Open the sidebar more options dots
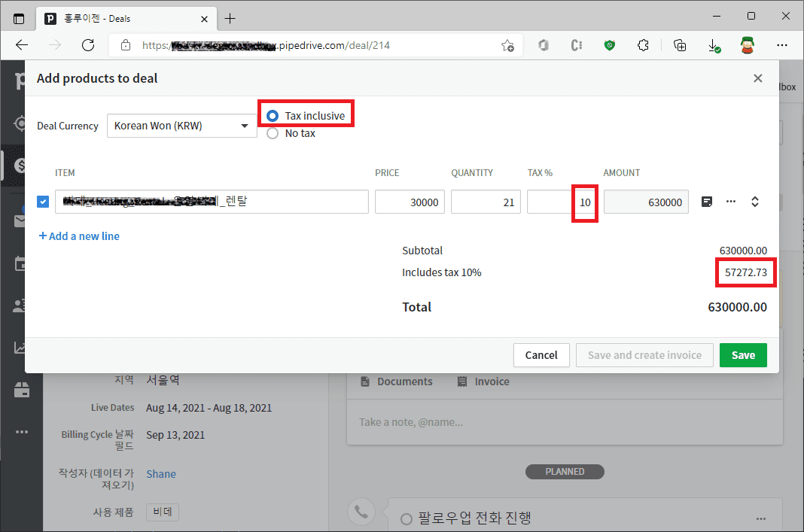 tap(22, 432)
